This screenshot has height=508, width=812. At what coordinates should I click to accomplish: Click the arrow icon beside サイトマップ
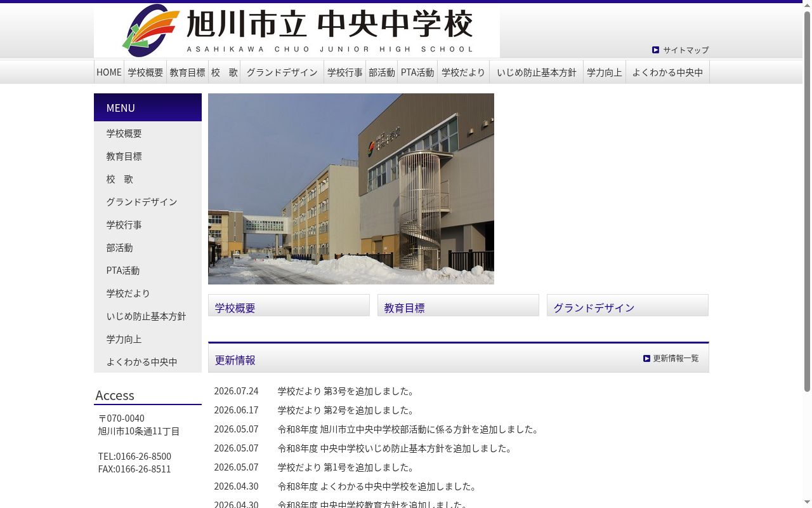[x=656, y=50]
